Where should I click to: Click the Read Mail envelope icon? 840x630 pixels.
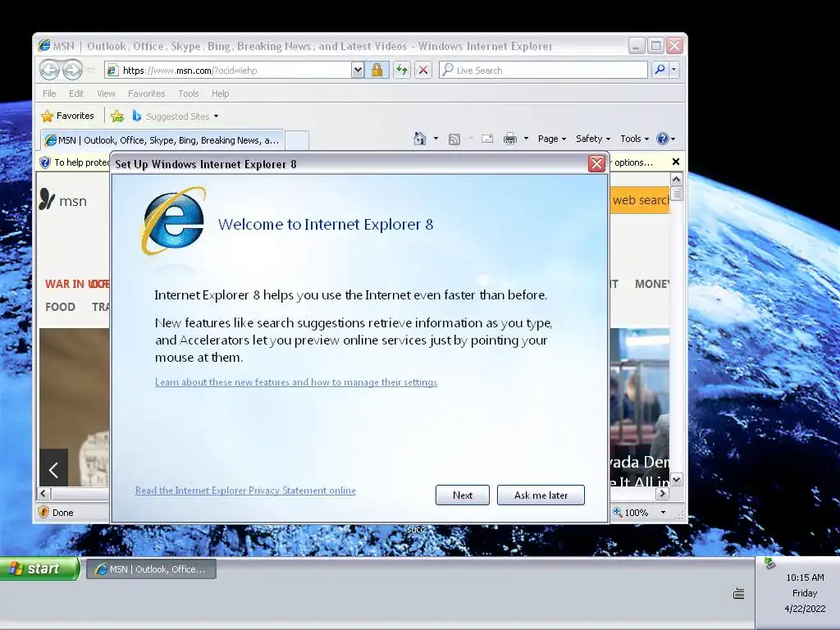pyautogui.click(x=487, y=139)
